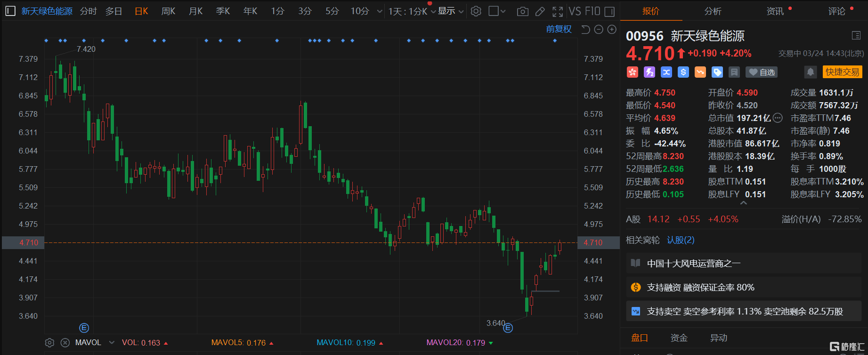Reset the chart with undo arrow icon
868x355 pixels.
pos(585,30)
